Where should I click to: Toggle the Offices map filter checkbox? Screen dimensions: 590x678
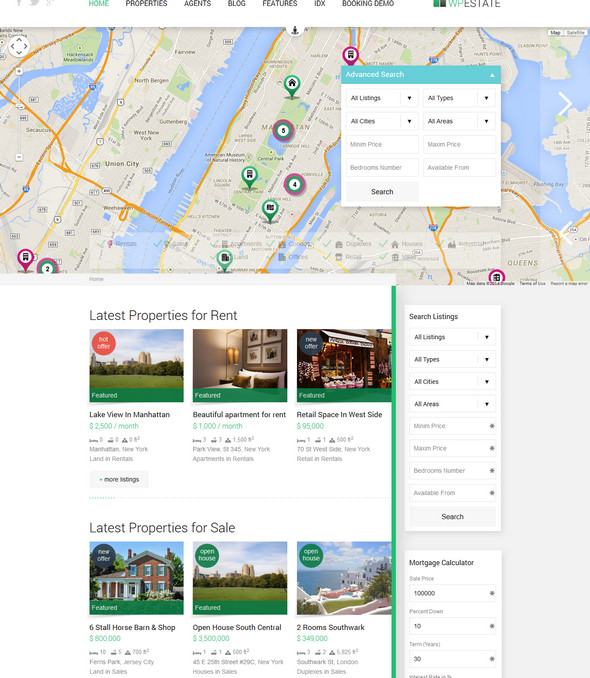[270, 257]
